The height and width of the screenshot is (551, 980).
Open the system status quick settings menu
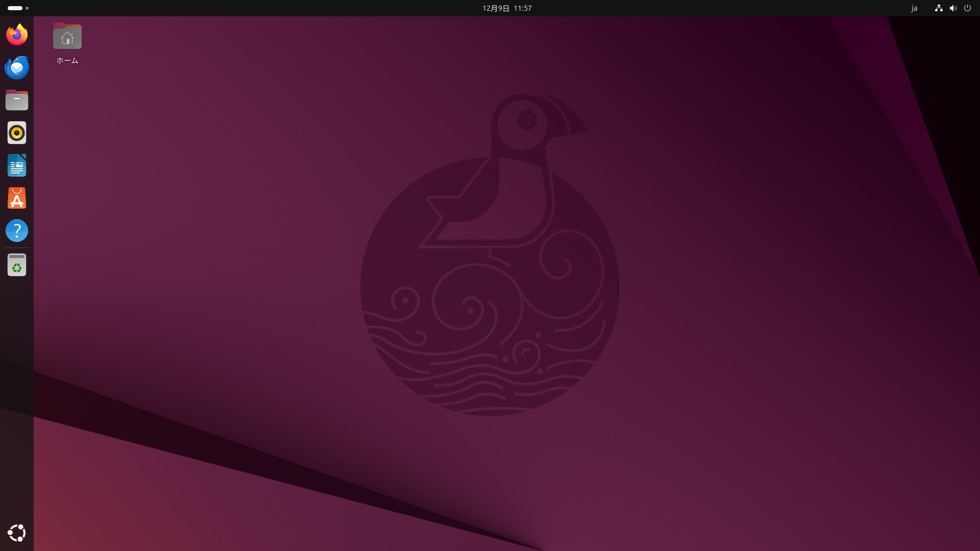click(x=953, y=8)
